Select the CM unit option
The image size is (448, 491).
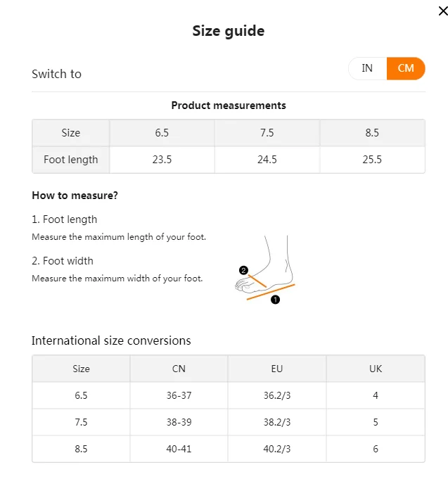(406, 68)
